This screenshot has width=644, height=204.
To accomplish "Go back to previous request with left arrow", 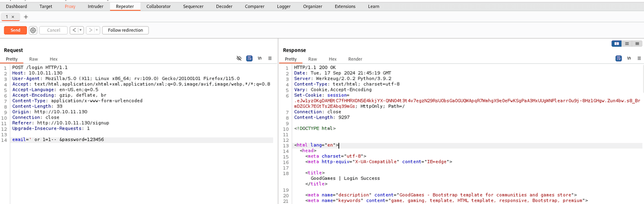I will (x=74, y=30).
